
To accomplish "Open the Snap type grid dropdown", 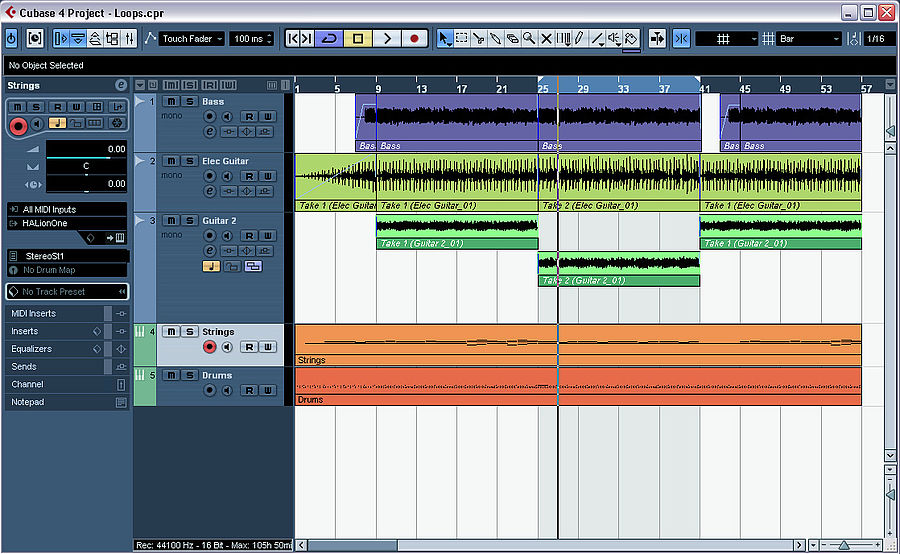I will 727,38.
